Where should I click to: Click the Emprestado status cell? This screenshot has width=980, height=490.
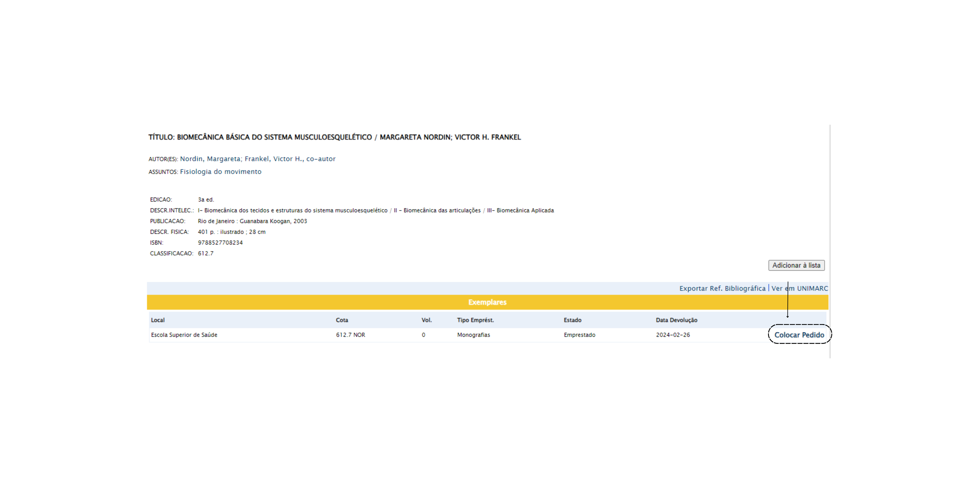[579, 335]
